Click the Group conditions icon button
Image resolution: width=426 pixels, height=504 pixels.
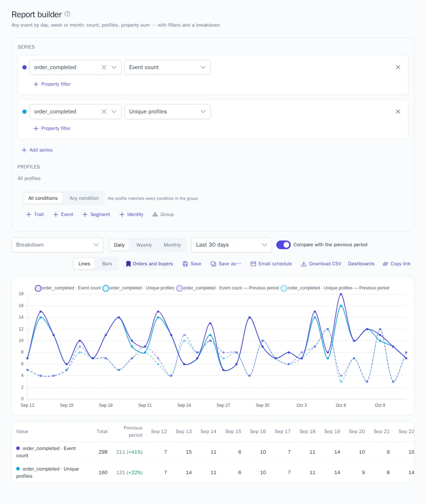pyautogui.click(x=163, y=215)
